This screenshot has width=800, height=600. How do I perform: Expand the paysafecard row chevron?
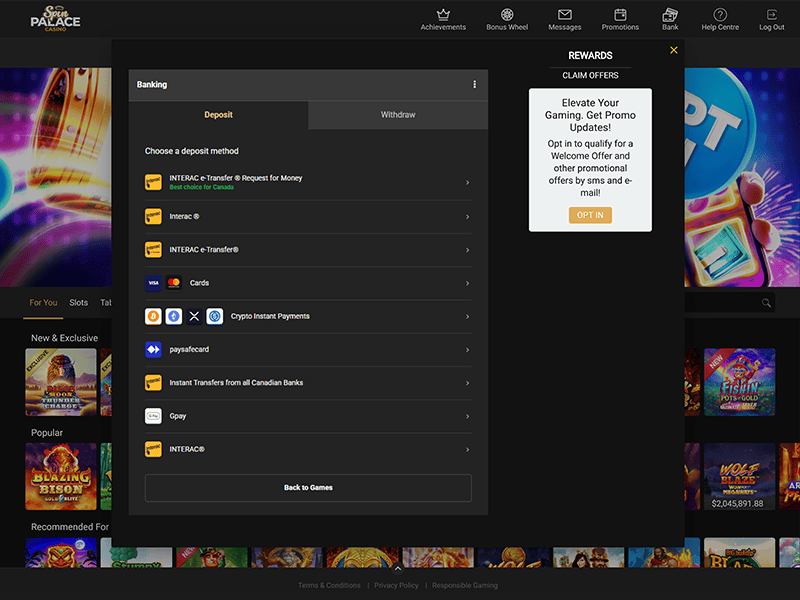click(x=467, y=350)
